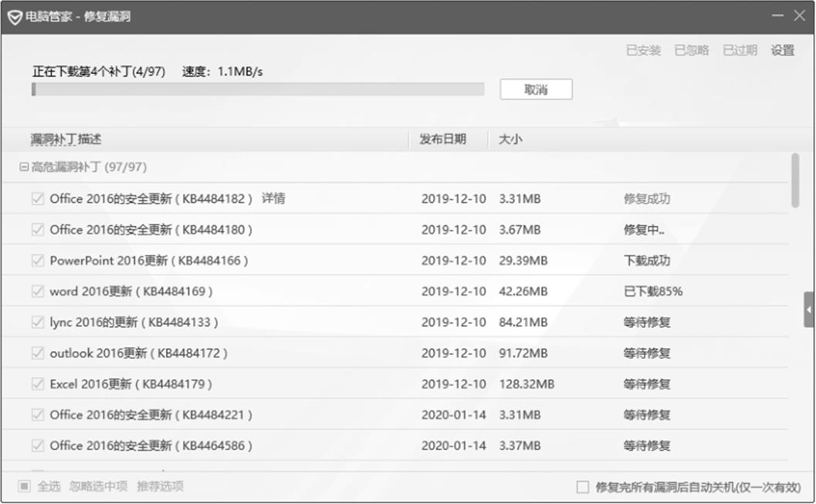This screenshot has width=816, height=504.
Task: Click the 电脑管家 shield logo icon
Action: 15,16
